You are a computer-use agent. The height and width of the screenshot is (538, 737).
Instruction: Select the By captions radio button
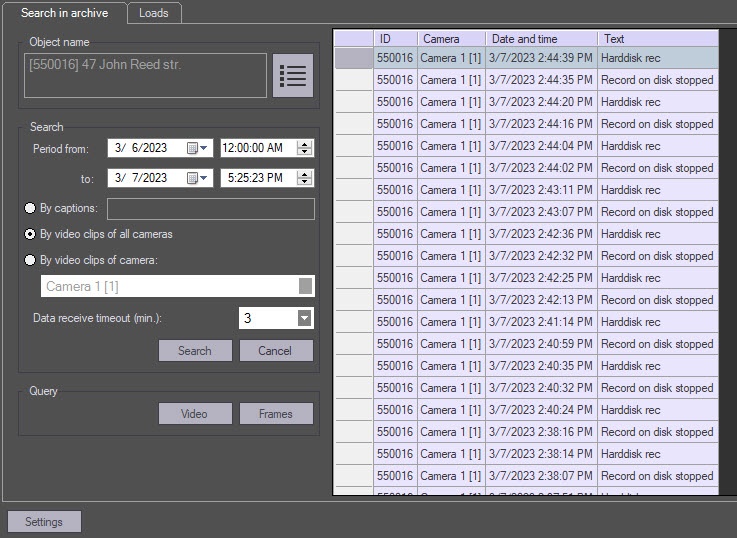[30, 208]
